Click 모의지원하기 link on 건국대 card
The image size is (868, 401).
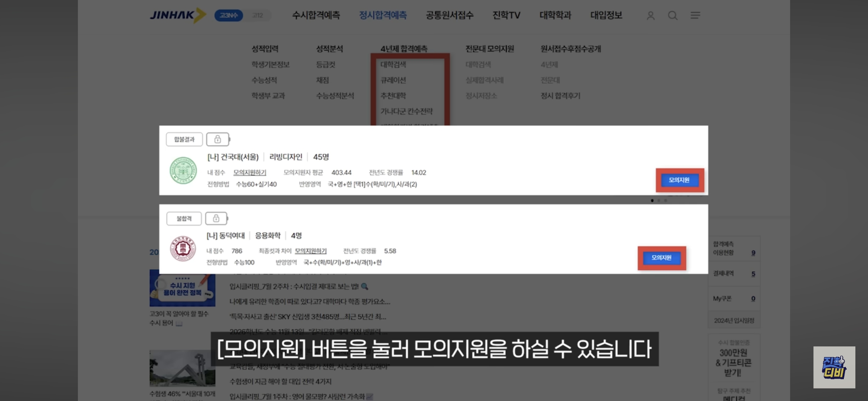click(x=250, y=173)
